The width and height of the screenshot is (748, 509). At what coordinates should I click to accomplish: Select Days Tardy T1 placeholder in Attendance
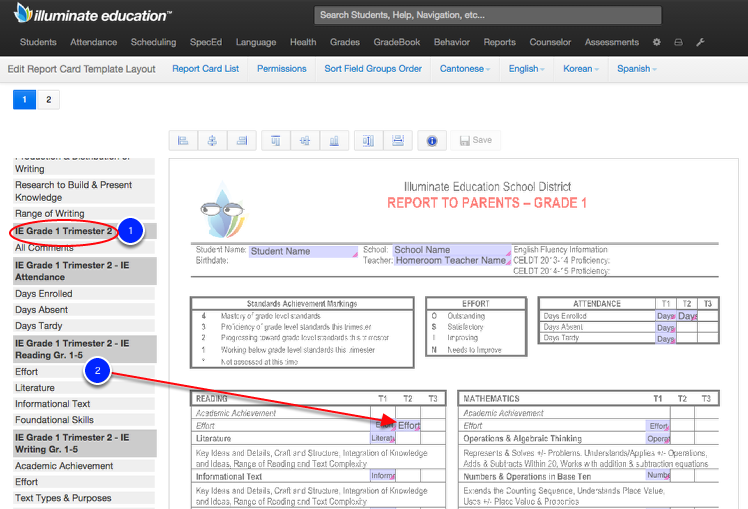tap(665, 339)
